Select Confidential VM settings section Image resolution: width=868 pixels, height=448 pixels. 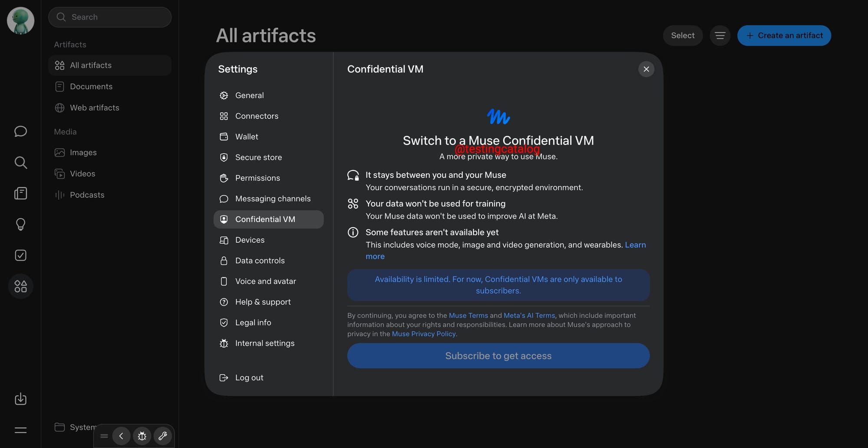[x=269, y=219]
